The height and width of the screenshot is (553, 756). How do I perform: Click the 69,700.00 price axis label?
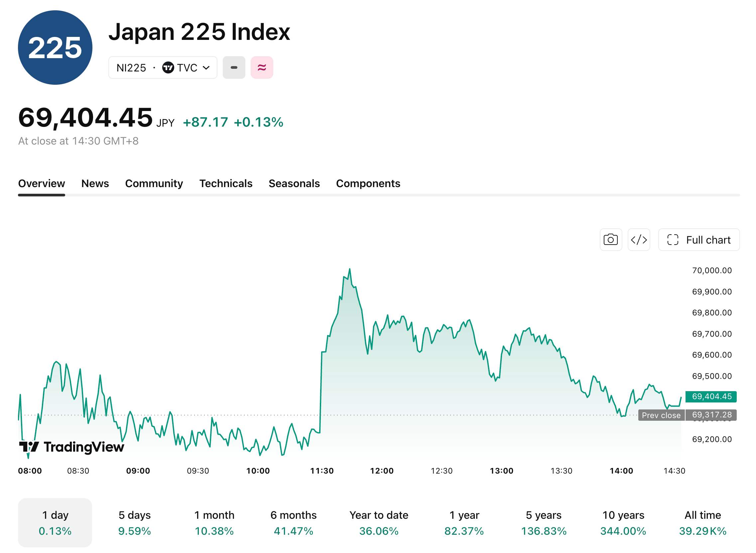coord(712,334)
